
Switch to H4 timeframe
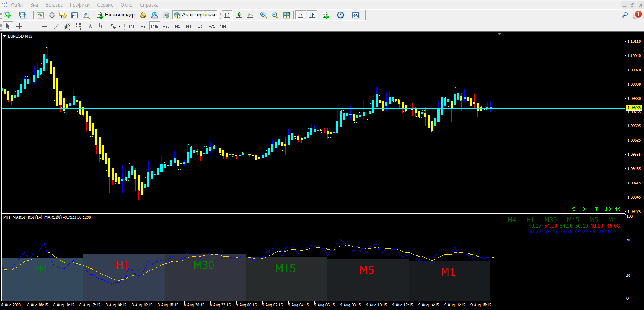pos(189,26)
